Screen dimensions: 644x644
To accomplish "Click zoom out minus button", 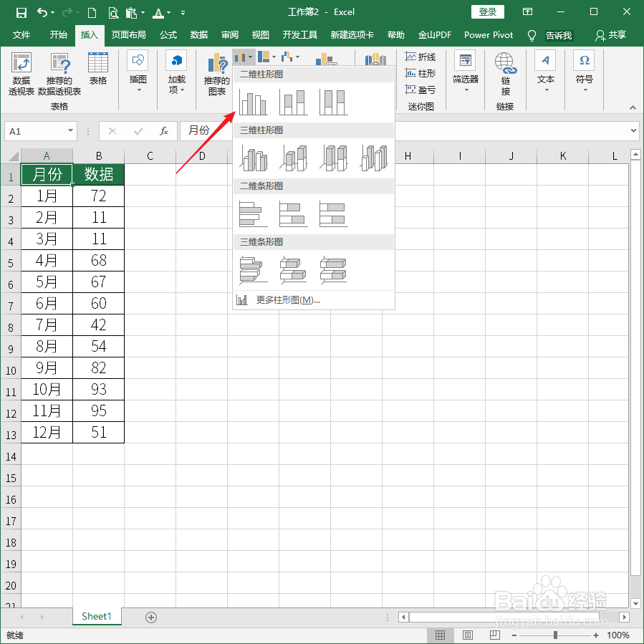I will click(514, 635).
